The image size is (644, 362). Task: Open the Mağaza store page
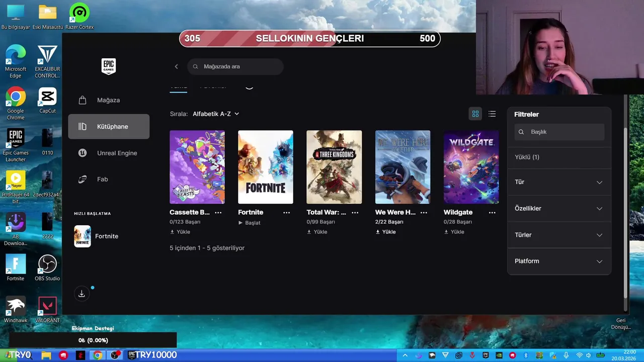(109, 100)
